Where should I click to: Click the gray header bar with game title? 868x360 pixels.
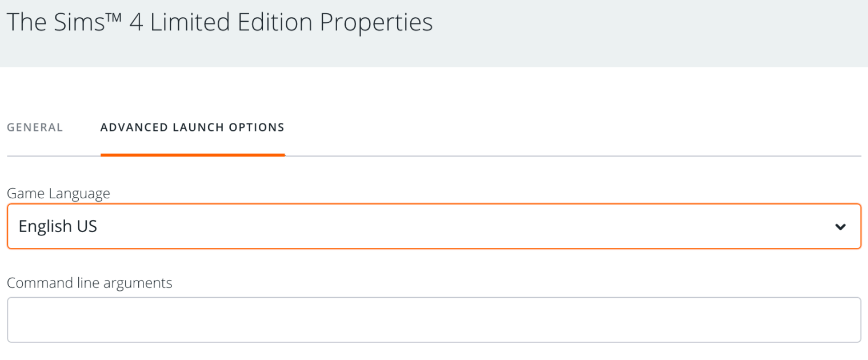coord(629,33)
